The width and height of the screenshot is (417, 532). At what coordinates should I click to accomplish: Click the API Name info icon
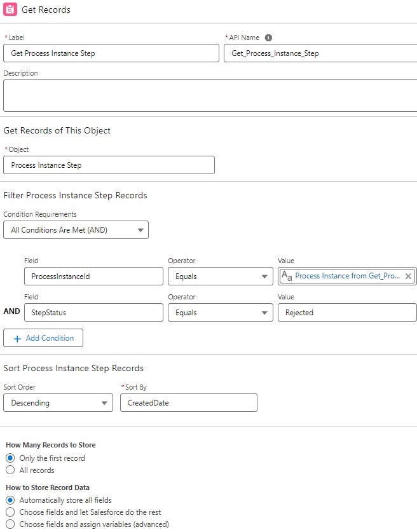[268, 38]
